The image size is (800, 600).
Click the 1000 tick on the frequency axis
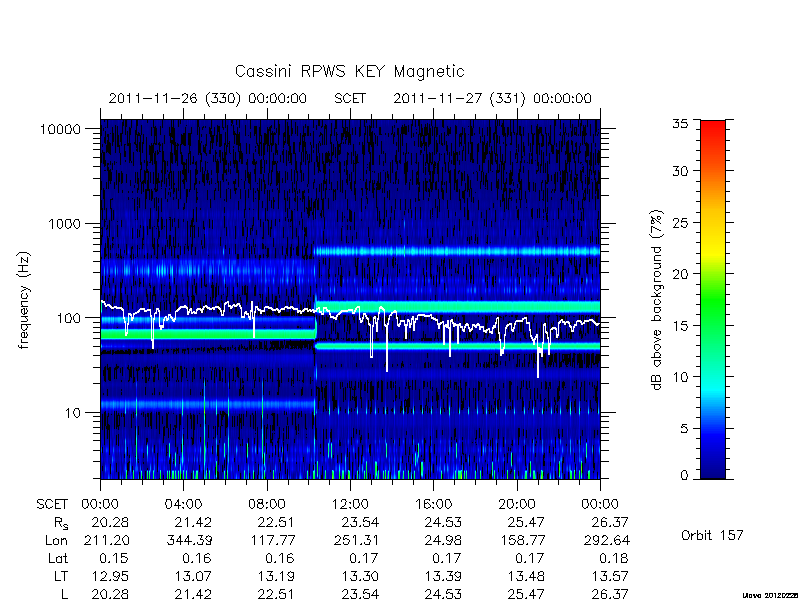point(64,224)
